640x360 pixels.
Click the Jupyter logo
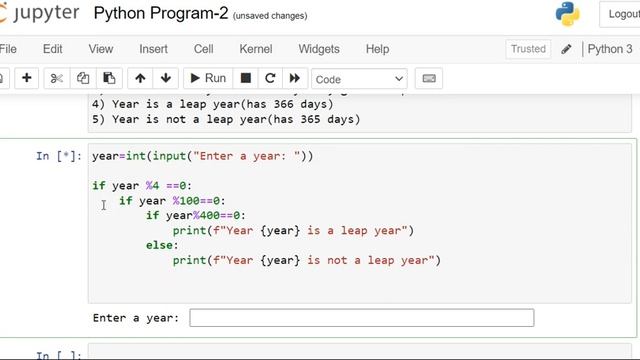(40, 13)
